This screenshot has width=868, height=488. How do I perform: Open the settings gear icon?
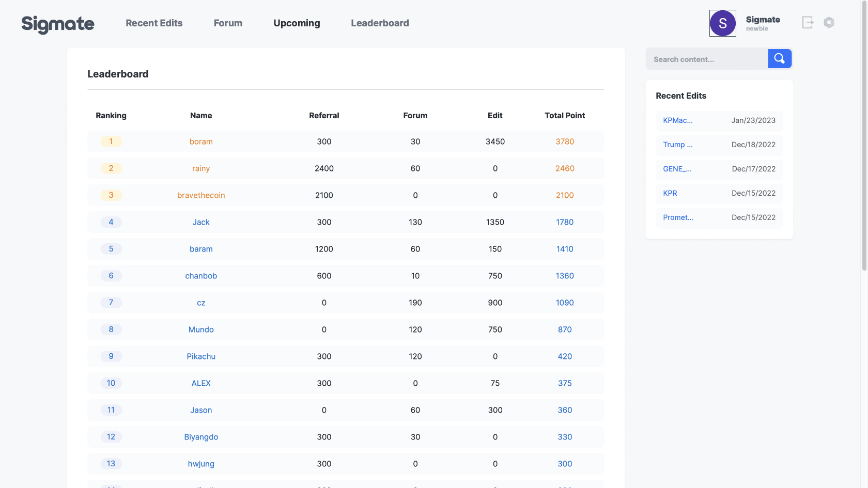[829, 22]
